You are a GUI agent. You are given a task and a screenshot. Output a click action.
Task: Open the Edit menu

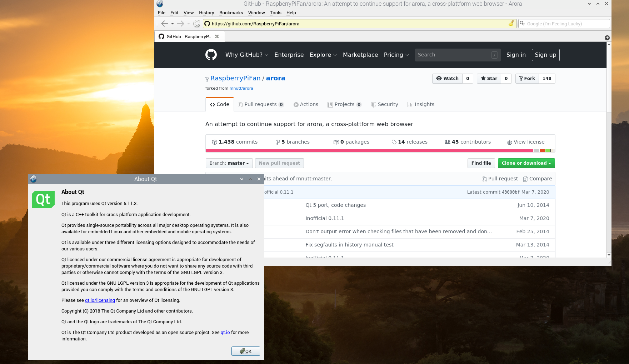tap(174, 13)
